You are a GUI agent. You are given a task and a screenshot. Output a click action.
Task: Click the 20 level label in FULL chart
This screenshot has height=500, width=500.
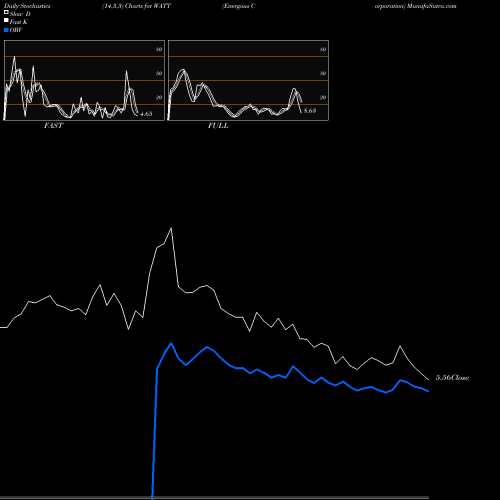323,97
